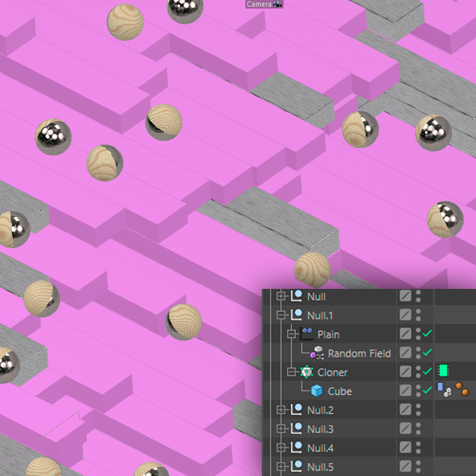This screenshot has width=476, height=476.
Task: Collapse the Null.1 hierarchy
Action: 281,315
